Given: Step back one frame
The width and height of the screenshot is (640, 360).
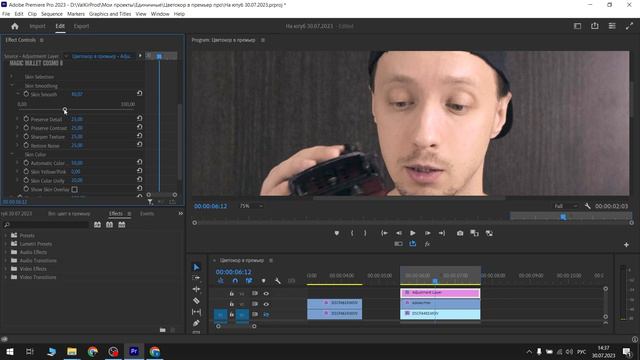Looking at the screenshot, I should tap(399, 233).
